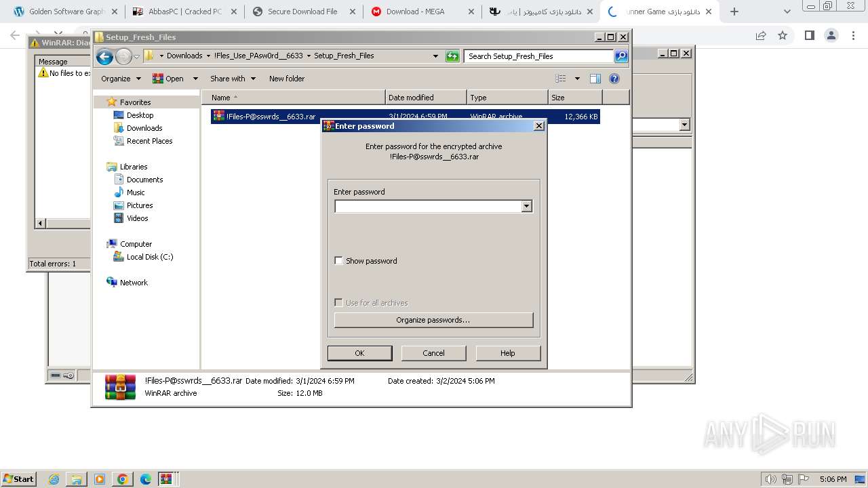Open Chrome side panel icon
This screenshot has height=488, width=868.
pyautogui.click(x=809, y=35)
